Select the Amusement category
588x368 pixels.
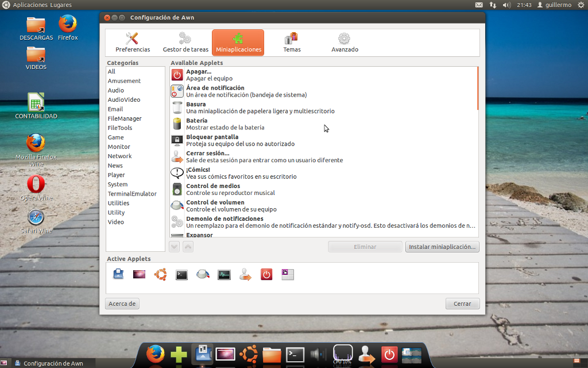(x=124, y=80)
